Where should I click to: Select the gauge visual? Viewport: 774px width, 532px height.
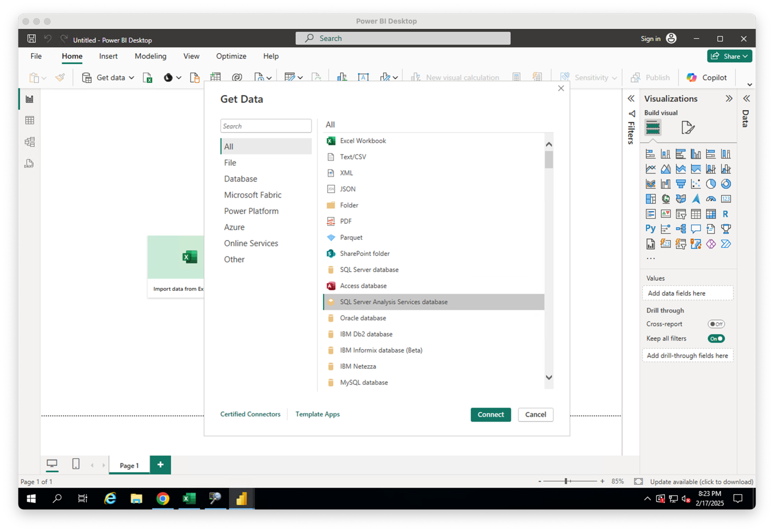(x=711, y=199)
